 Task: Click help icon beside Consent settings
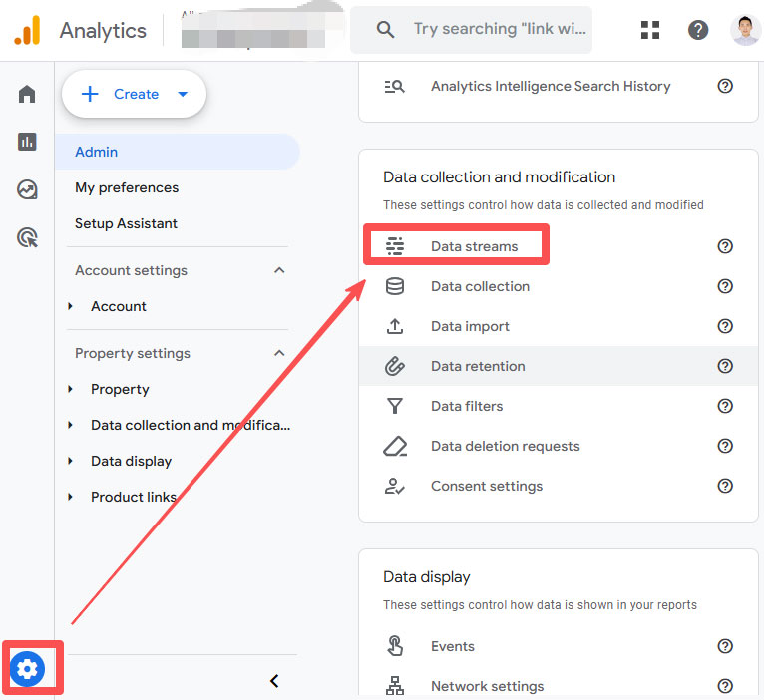point(725,486)
